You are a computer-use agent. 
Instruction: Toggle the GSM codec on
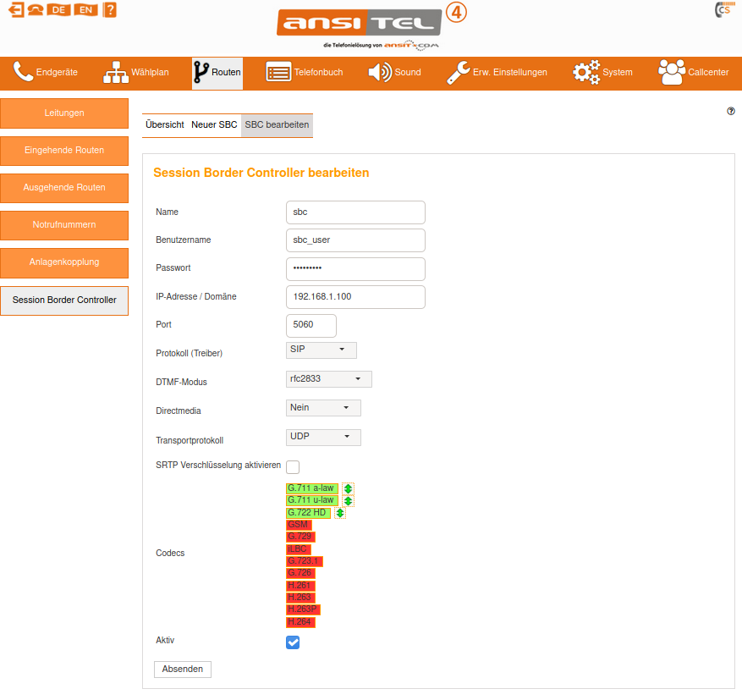299,525
